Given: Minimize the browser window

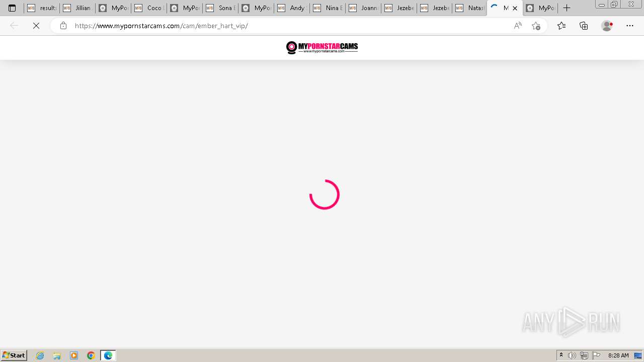Looking at the screenshot, I should [601, 5].
